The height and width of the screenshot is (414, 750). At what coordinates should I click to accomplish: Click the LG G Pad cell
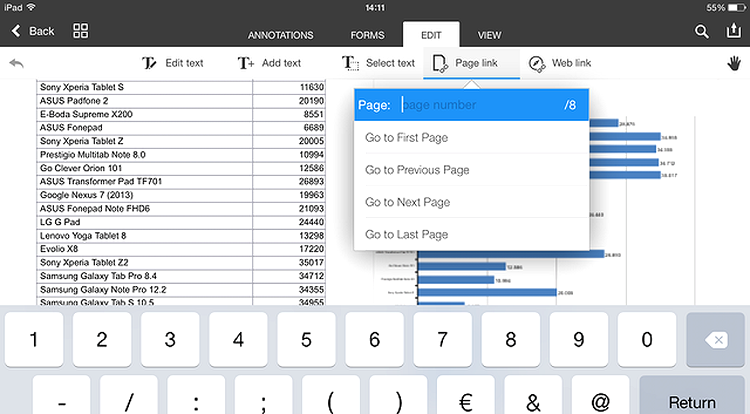(x=144, y=222)
